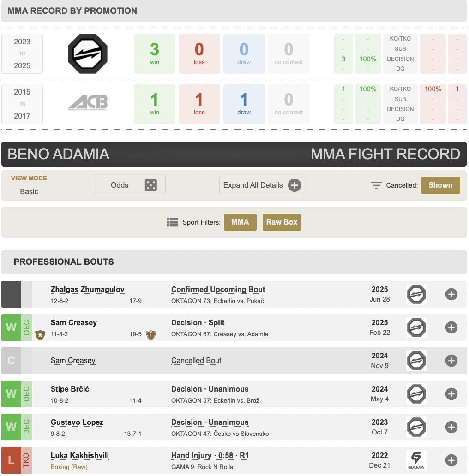Open Gustavo Lopez fighter page

(77, 422)
